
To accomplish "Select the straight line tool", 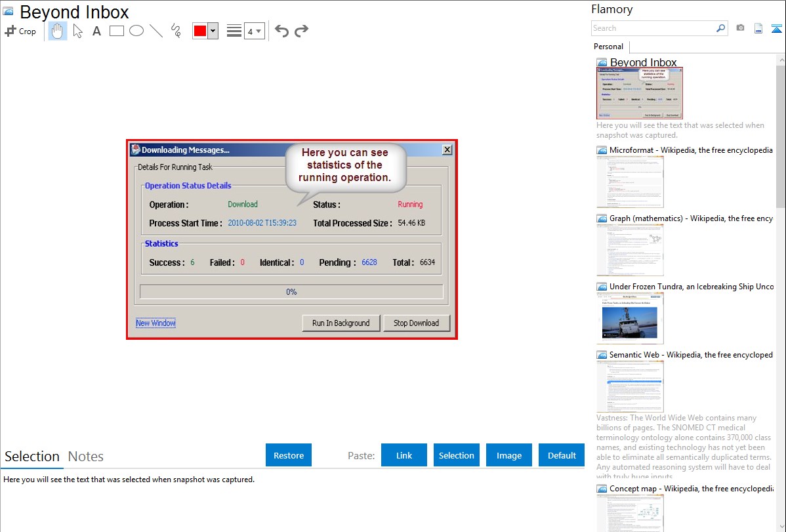I will click(156, 31).
